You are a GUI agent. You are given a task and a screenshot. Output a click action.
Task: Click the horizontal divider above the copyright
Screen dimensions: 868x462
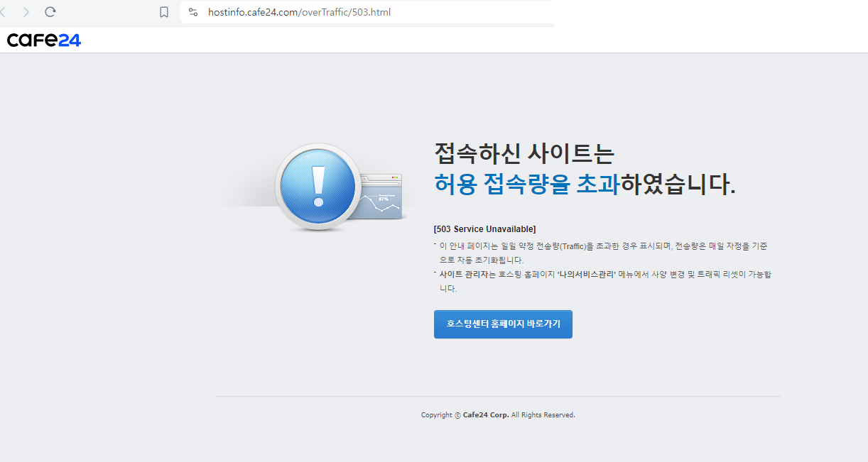click(499, 396)
